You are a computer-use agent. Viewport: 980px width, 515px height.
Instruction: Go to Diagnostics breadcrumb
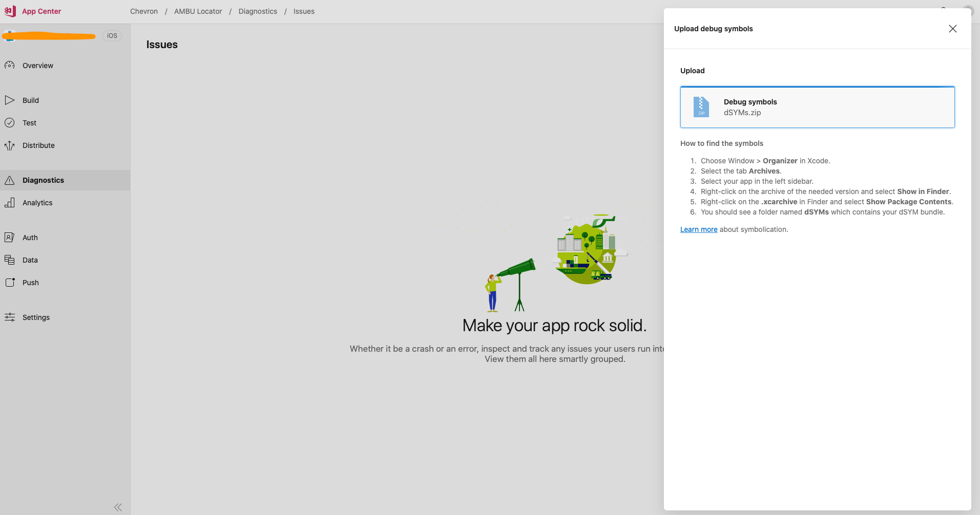258,11
